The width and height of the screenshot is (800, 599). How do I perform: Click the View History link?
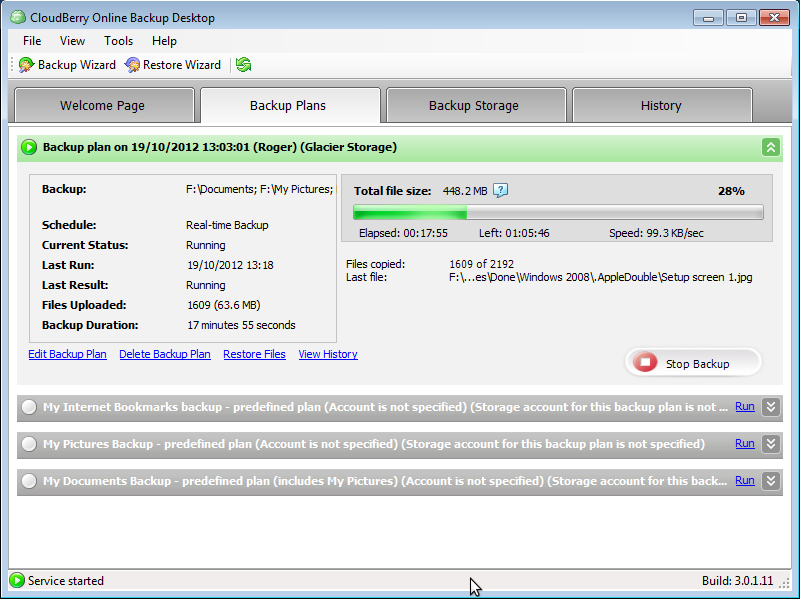328,354
